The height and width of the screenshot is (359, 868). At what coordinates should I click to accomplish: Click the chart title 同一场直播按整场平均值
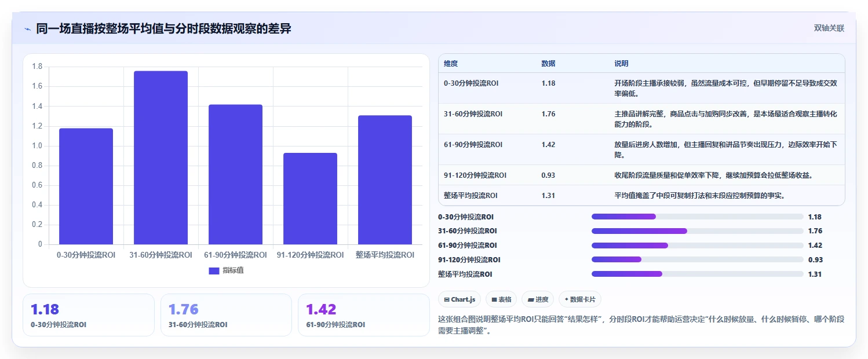pos(163,29)
